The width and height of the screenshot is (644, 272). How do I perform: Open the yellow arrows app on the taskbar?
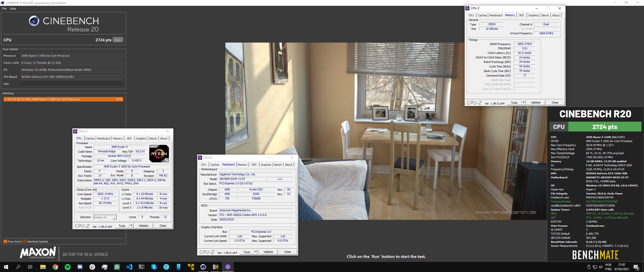(191, 267)
